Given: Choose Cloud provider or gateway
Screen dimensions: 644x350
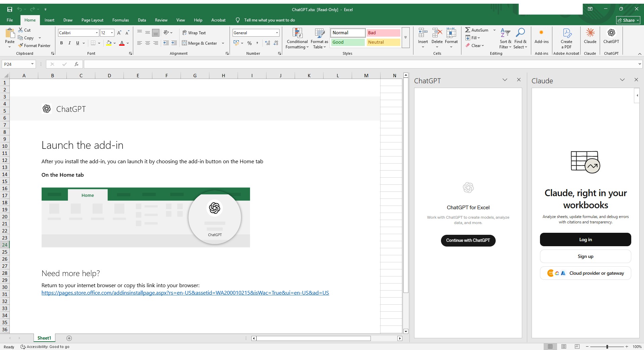Looking at the screenshot, I should (x=586, y=273).
